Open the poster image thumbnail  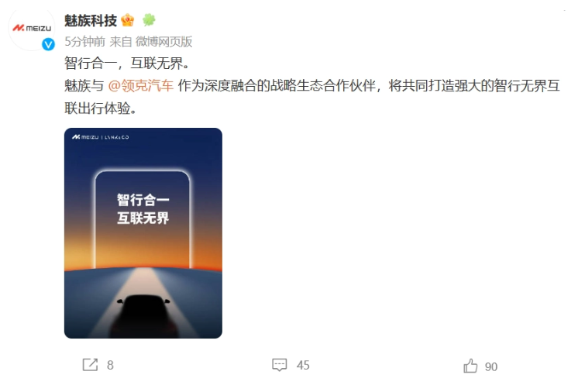(x=143, y=233)
